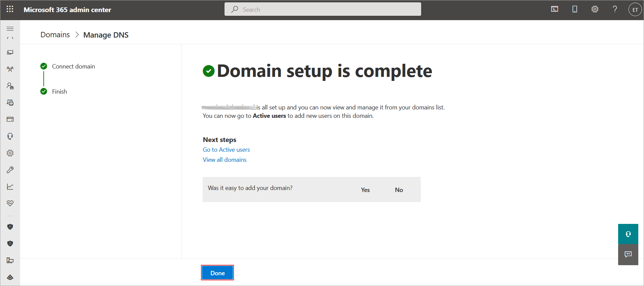The height and width of the screenshot is (286, 644).
Task: Launch Cloud Shell from the header
Action: click(x=555, y=9)
